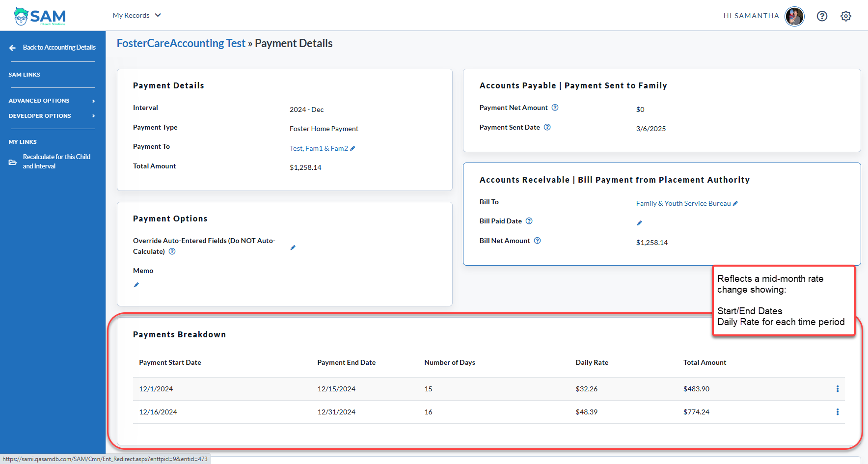Click the Payment Start Date column header

(x=170, y=362)
